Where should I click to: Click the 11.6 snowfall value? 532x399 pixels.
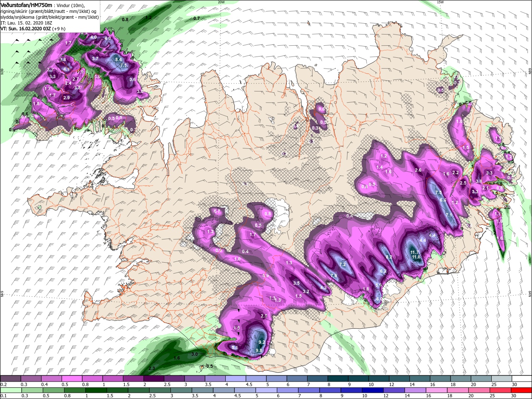click(x=416, y=257)
